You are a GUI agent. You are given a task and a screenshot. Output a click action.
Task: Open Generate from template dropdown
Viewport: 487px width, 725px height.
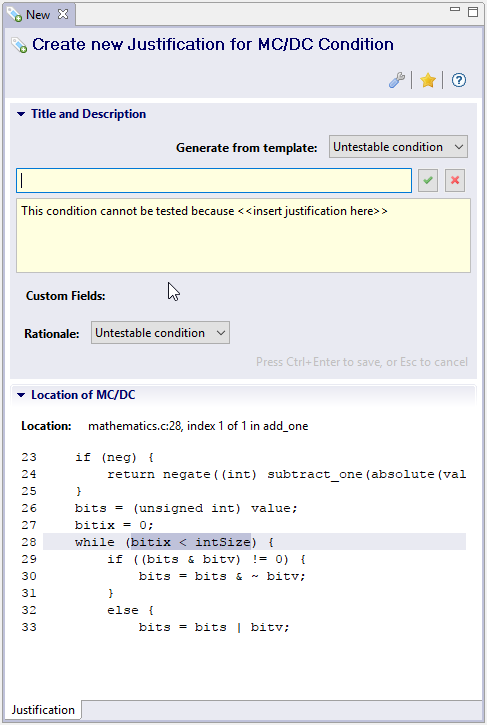398,147
